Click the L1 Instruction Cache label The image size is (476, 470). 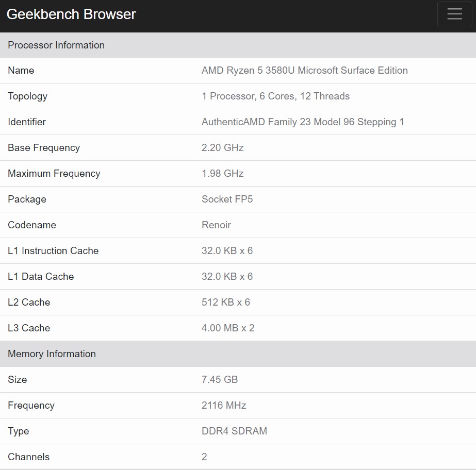53,250
